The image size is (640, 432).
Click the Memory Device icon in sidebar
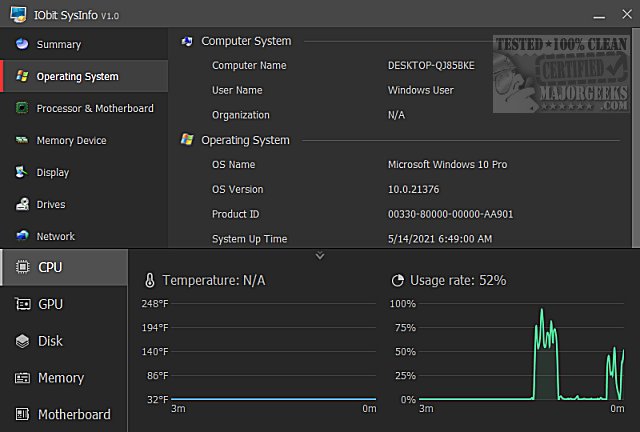coord(22,140)
